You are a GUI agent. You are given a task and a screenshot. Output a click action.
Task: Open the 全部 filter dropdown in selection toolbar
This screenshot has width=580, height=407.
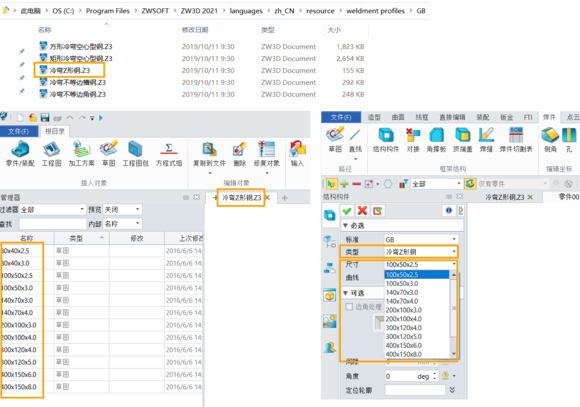pos(436,184)
